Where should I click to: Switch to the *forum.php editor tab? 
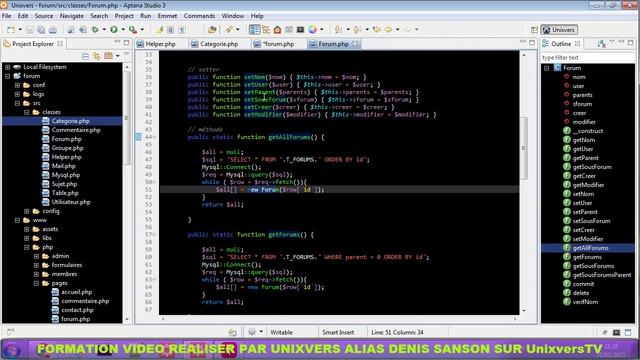(278, 44)
